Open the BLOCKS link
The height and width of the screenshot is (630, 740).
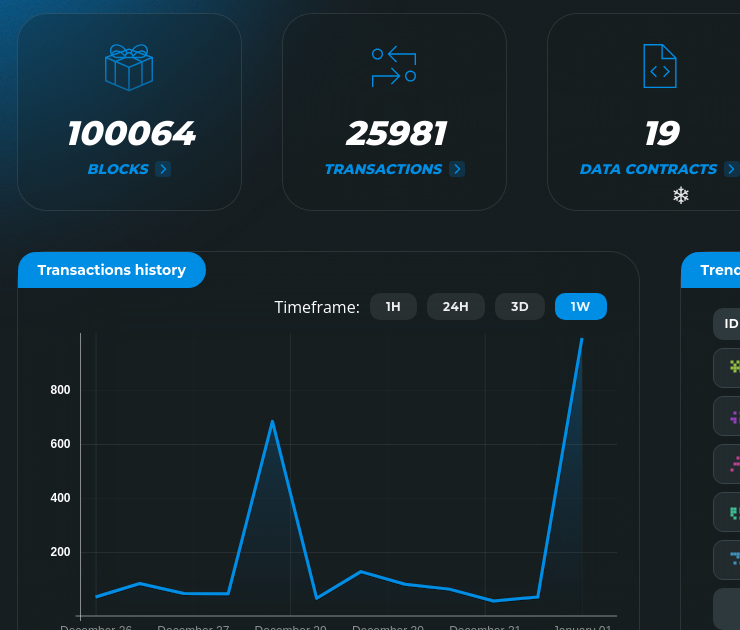pyautogui.click(x=118, y=169)
